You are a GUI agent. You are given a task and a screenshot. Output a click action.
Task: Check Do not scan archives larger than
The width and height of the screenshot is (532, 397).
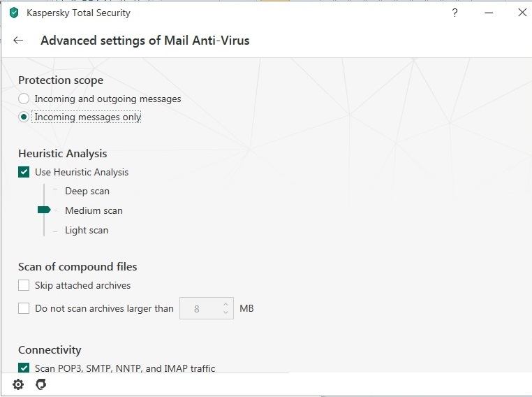pyautogui.click(x=24, y=308)
